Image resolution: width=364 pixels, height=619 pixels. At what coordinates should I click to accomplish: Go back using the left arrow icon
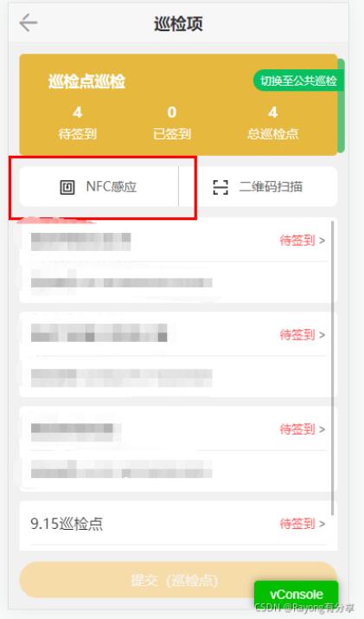click(29, 23)
